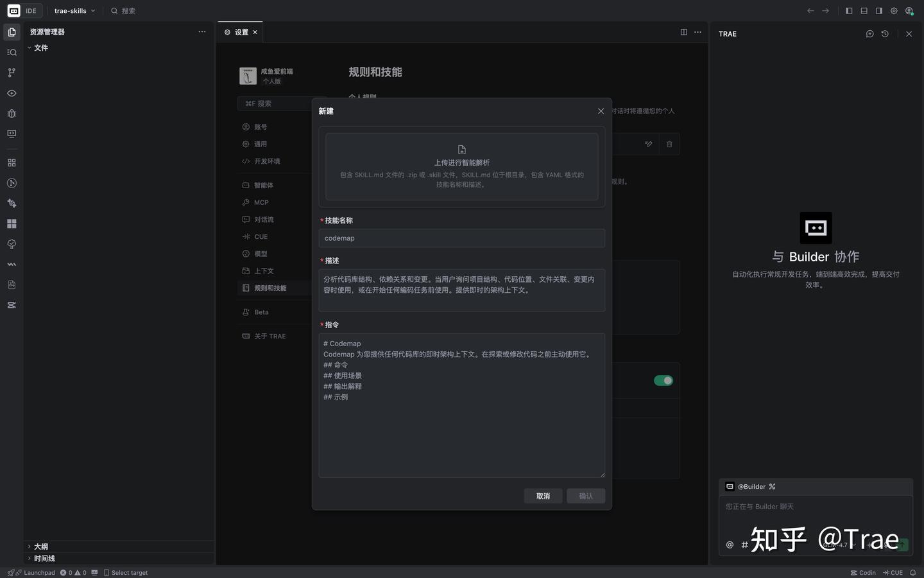Close the 新建 dialog

[x=601, y=111]
